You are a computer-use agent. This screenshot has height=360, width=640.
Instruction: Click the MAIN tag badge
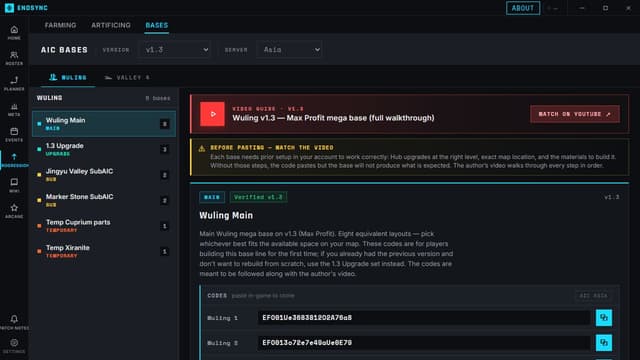[x=212, y=197]
